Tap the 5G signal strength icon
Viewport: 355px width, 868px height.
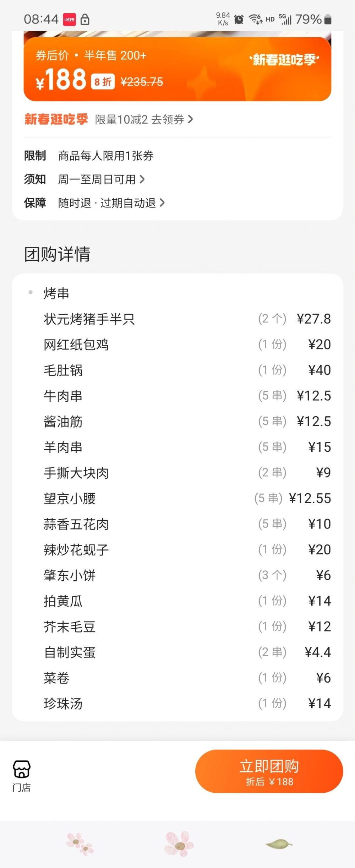click(x=285, y=19)
